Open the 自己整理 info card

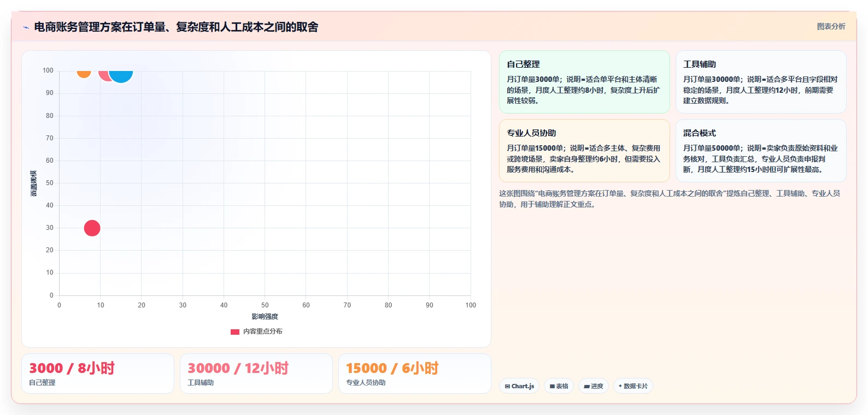pos(584,82)
